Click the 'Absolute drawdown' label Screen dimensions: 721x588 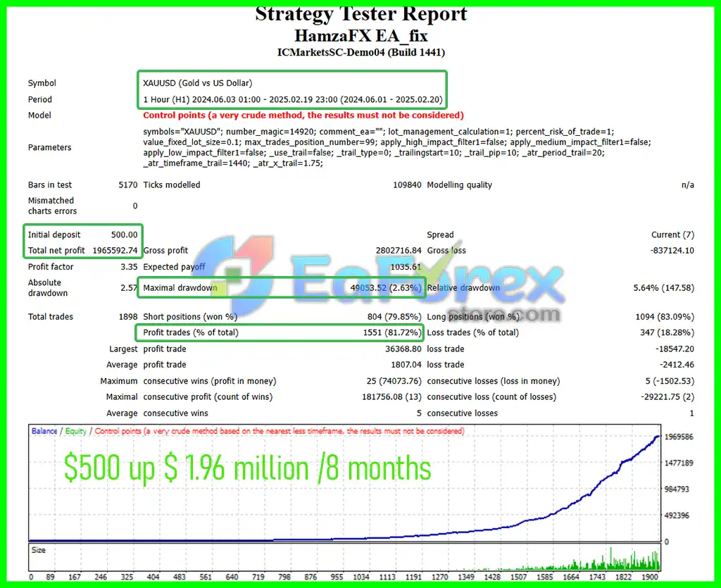pos(47,288)
